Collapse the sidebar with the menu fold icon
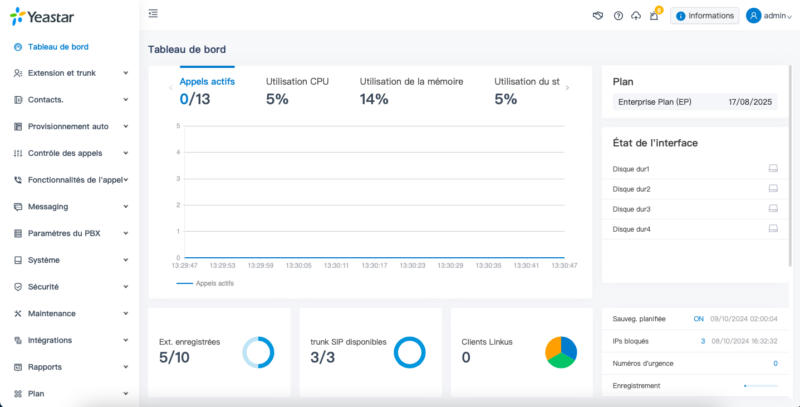The image size is (800, 407). [x=153, y=14]
